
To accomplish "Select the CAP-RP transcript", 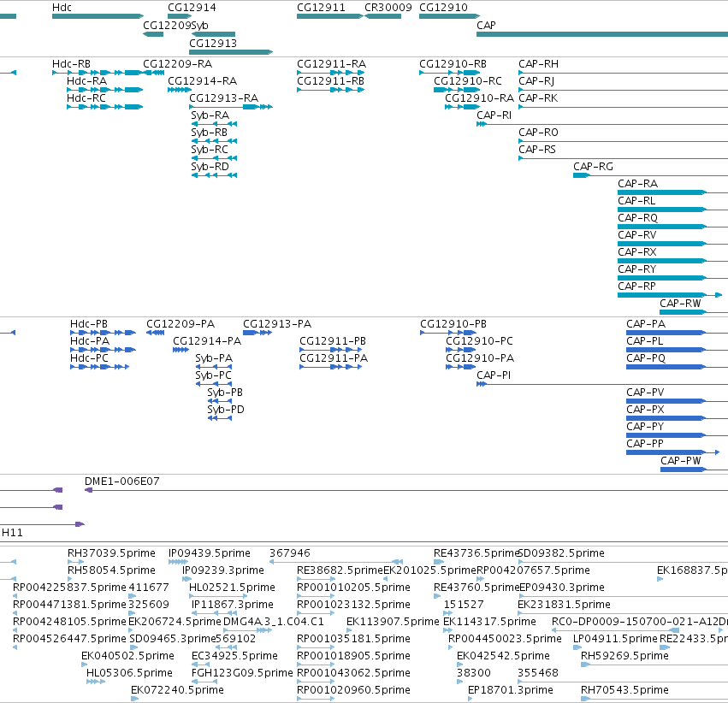I will click(x=670, y=295).
